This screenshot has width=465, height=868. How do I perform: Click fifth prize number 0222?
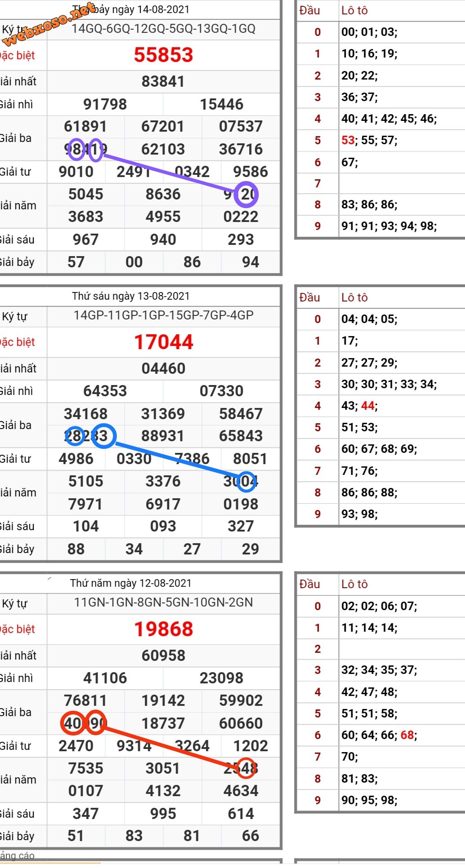pos(241,216)
